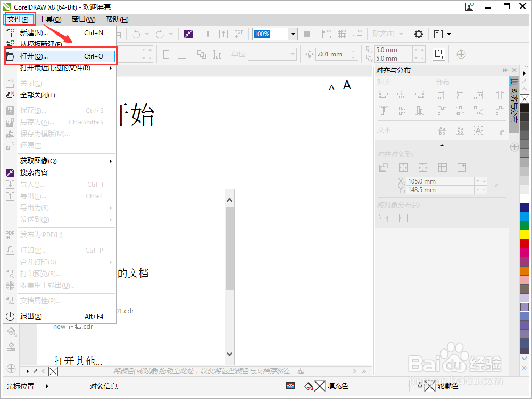The width and height of the screenshot is (532, 399).
Task: Open the workspace layout dropdown arrow
Action: point(449,34)
